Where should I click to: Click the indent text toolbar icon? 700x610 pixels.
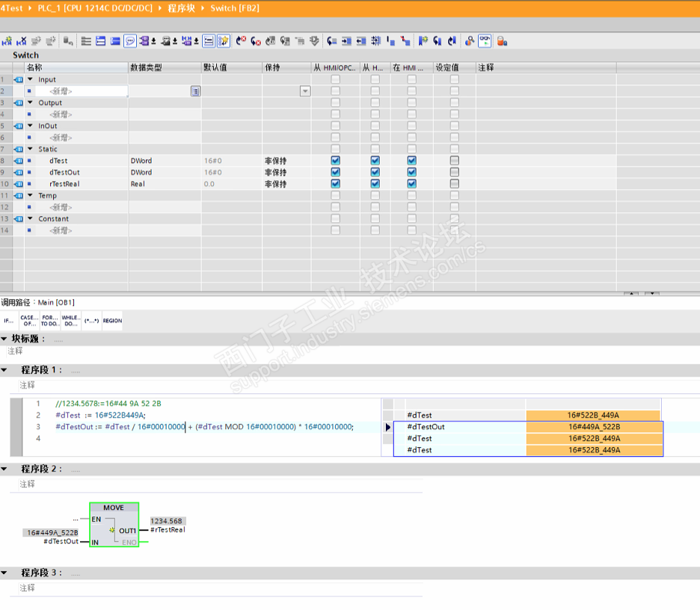tap(346, 42)
